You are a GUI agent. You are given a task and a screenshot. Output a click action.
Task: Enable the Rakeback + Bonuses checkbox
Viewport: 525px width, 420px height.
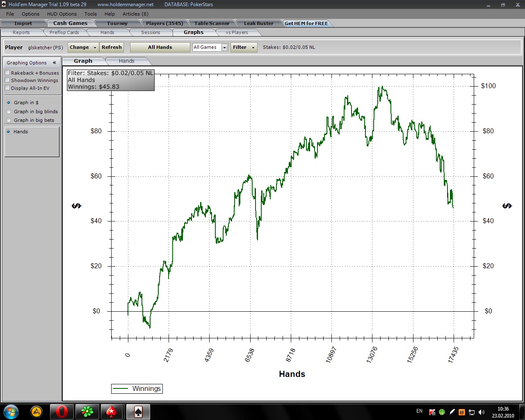[7, 73]
